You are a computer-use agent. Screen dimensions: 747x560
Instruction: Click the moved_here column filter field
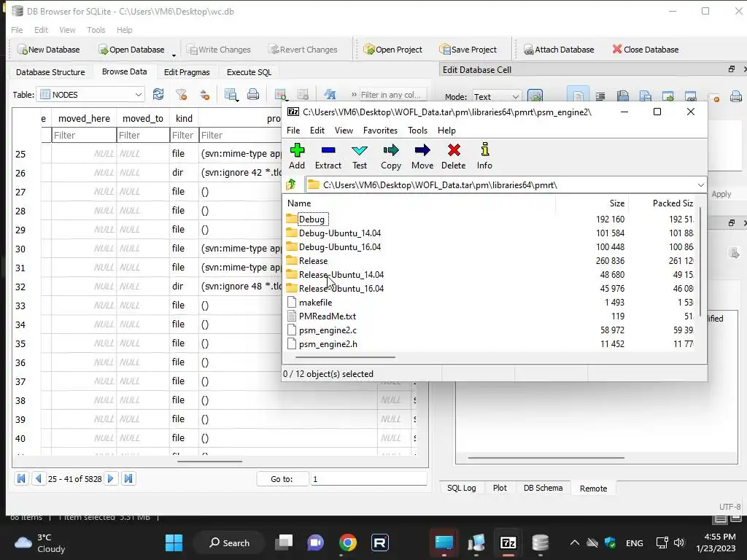(84, 135)
